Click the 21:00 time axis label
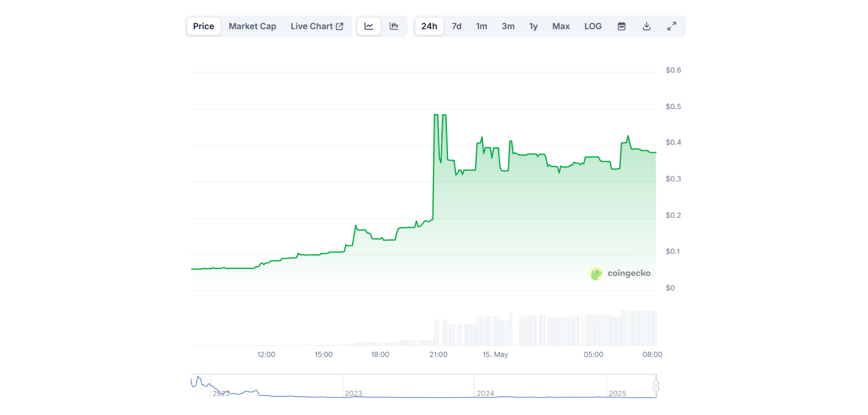The width and height of the screenshot is (868, 415). point(438,354)
